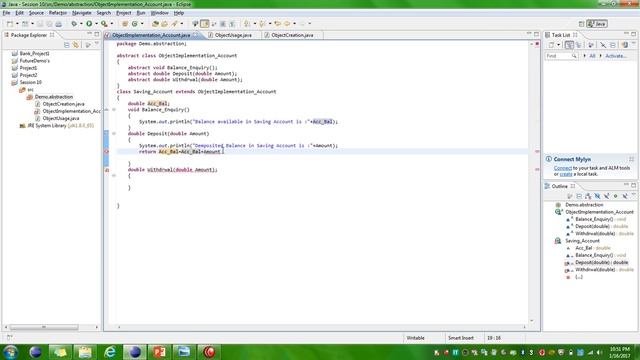Click the Open Task folder icon

pyautogui.click(x=164, y=24)
